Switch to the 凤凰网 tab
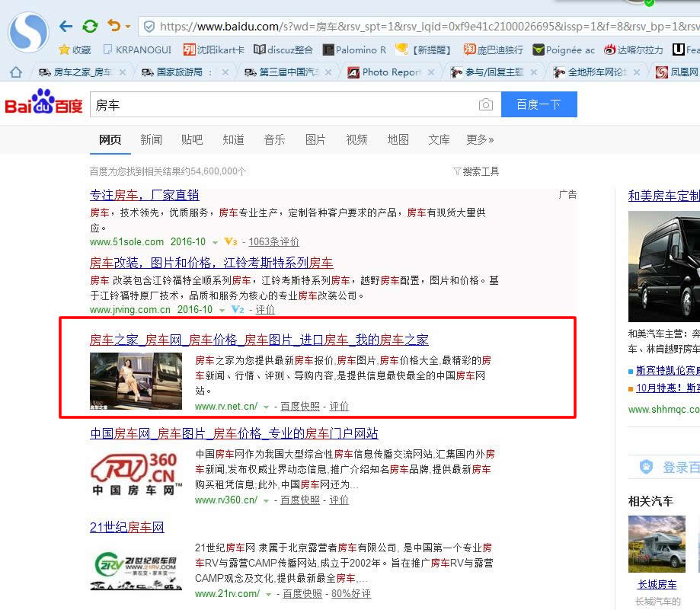700x610 pixels. point(677,72)
